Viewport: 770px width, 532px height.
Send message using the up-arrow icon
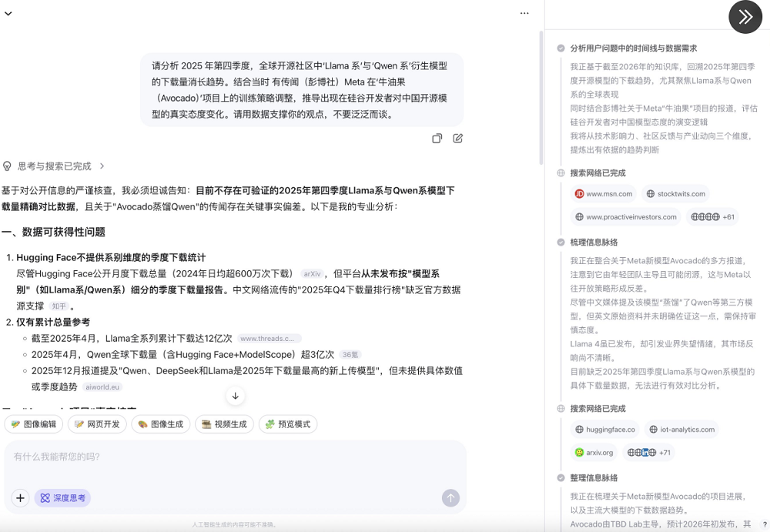[450, 498]
